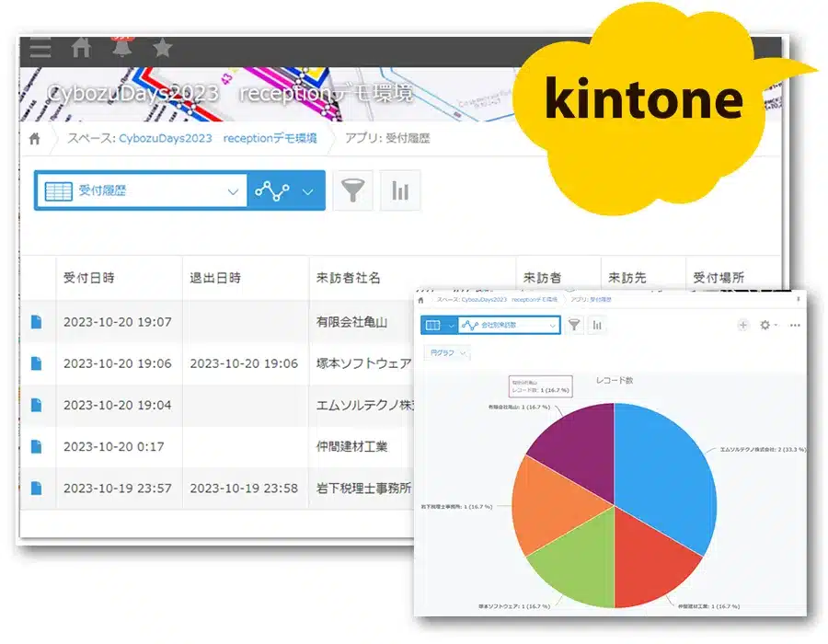
Task: Expand the graph selector dropdown arrow
Action: pos(308,191)
